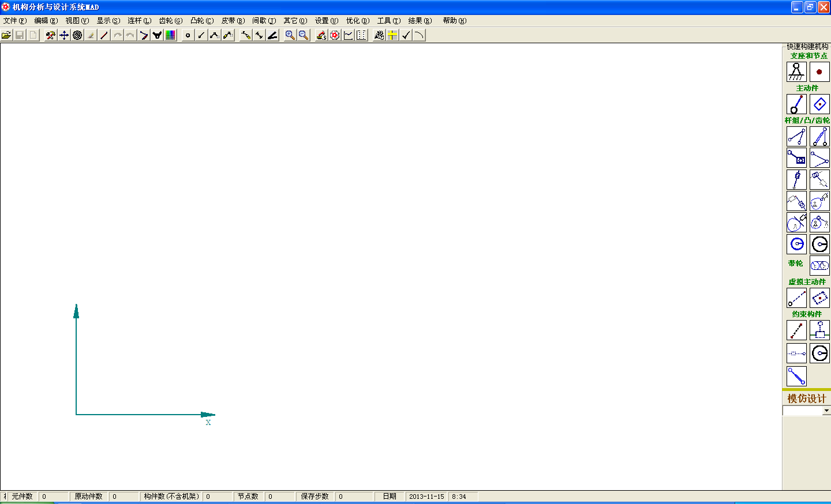This screenshot has width=831, height=504.
Task: Select the rotating crank driver icon
Action: [796, 104]
